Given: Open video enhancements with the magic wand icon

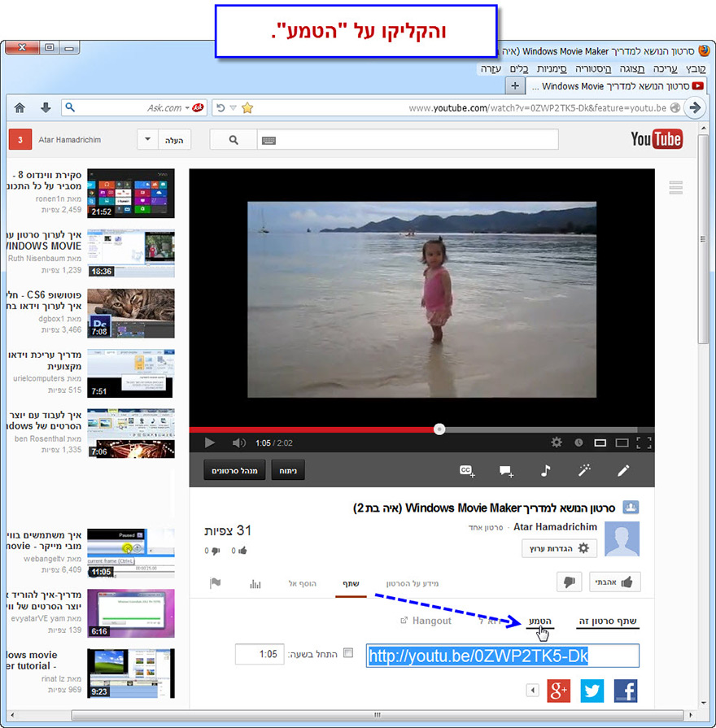Looking at the screenshot, I should click(x=583, y=470).
